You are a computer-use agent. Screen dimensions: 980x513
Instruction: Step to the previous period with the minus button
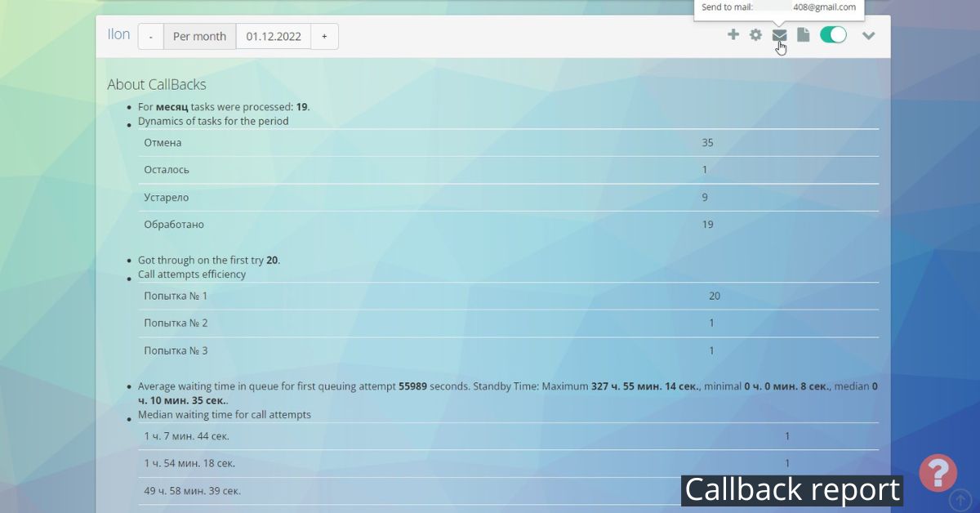[x=150, y=36]
